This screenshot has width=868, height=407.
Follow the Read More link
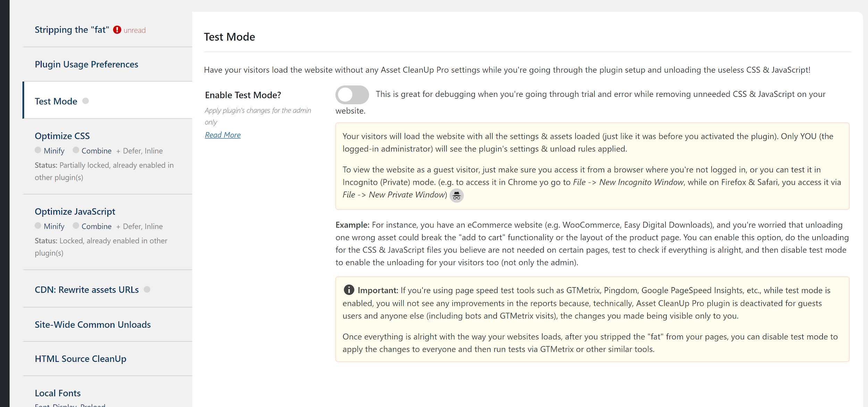(x=223, y=135)
